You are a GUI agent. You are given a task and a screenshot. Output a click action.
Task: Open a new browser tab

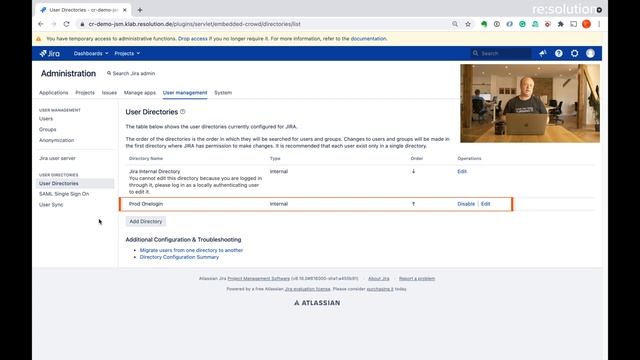coord(140,10)
